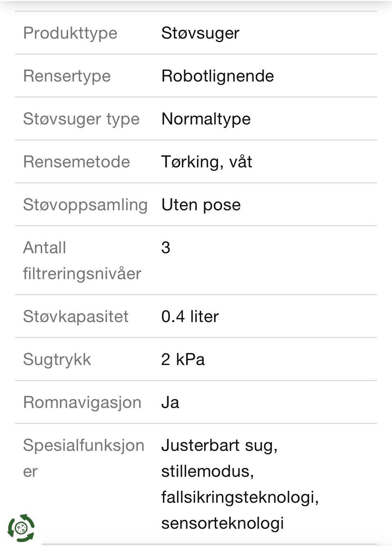Screen dimensions: 392x546
Task: Tap the green recycling icon bottom left
Action: (x=21, y=528)
